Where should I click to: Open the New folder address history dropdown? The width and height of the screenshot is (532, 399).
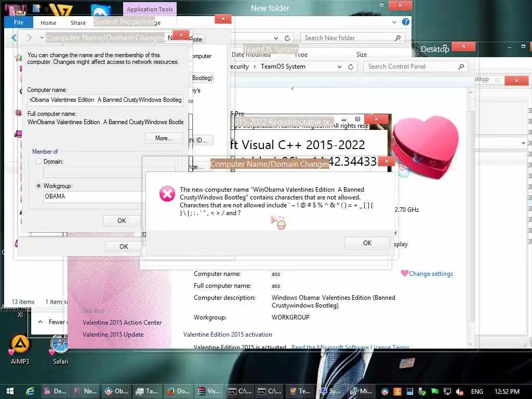276,38
